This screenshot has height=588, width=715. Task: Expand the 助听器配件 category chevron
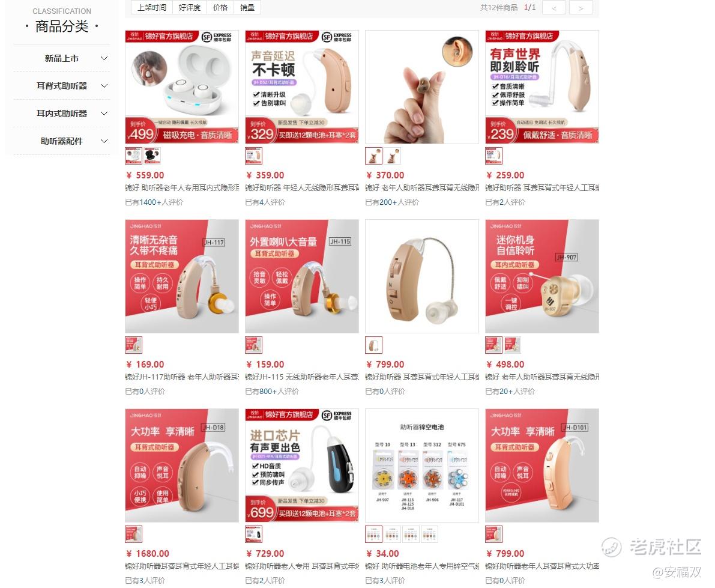(x=104, y=141)
